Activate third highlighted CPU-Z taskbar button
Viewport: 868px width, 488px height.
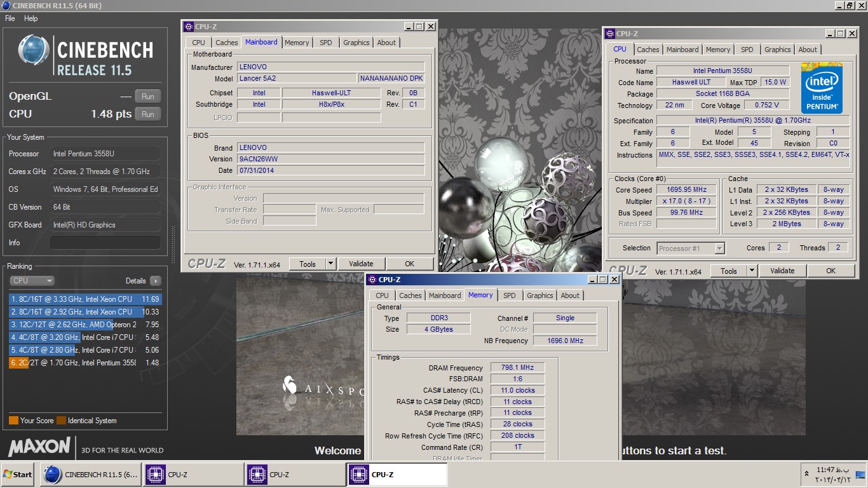point(397,475)
